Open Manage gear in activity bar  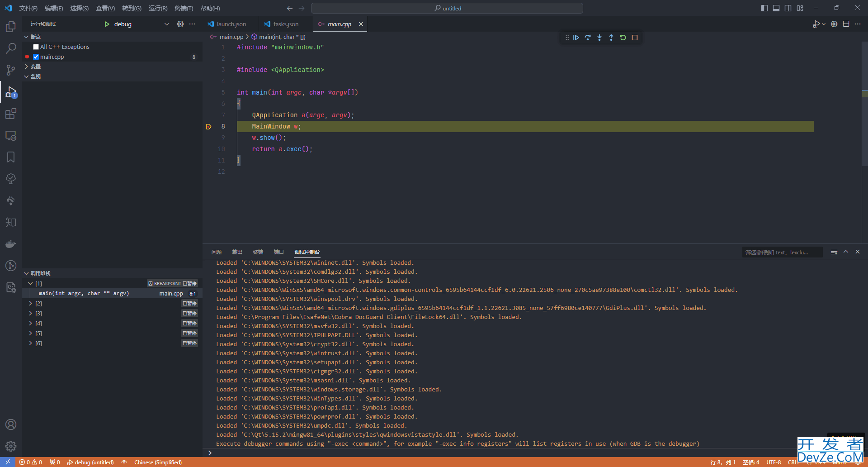(x=11, y=446)
